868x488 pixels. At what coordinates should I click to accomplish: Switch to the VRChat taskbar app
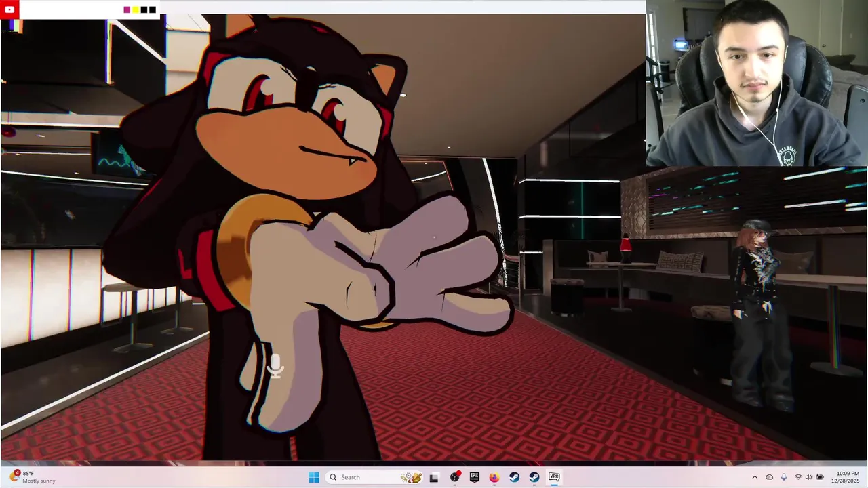point(554,477)
